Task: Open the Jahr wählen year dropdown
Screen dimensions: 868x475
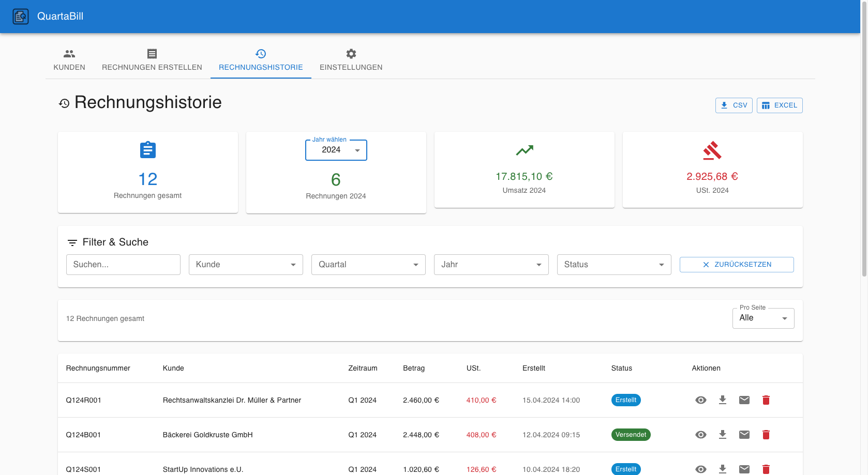Action: (x=336, y=150)
